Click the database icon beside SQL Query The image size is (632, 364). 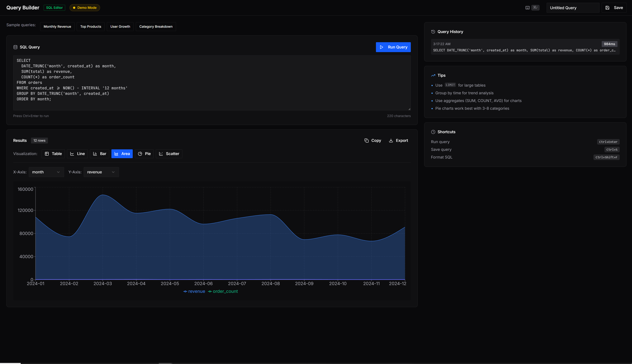[15, 47]
